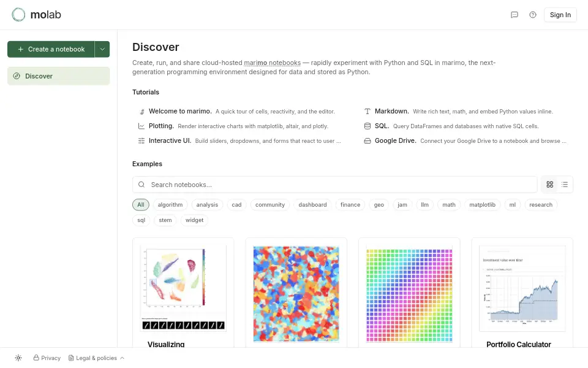Open the Visualizing notebook thumbnail
Viewport: 588px width, 368px height.
[x=183, y=288]
